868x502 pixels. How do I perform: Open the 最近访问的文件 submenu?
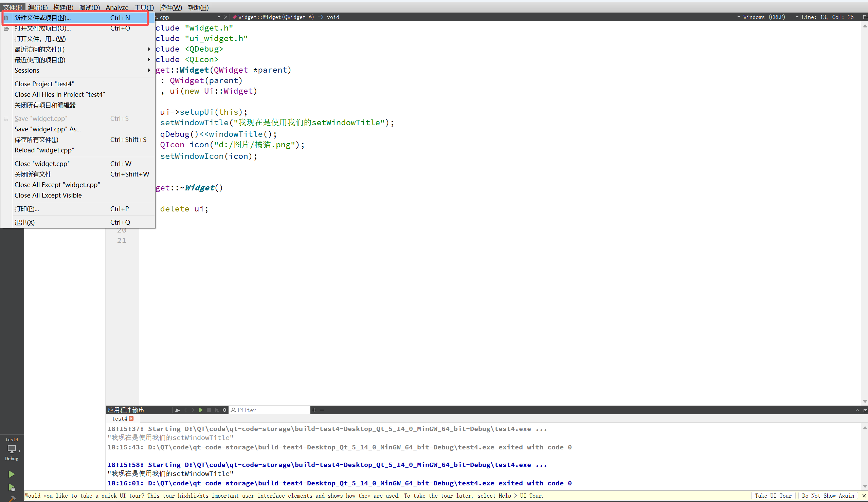[x=77, y=49]
